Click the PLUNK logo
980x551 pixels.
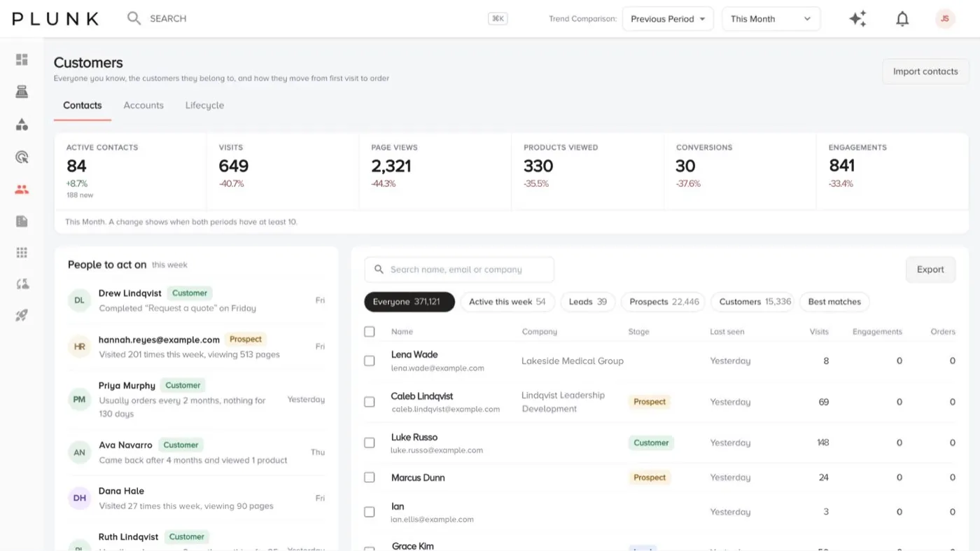[x=55, y=19]
